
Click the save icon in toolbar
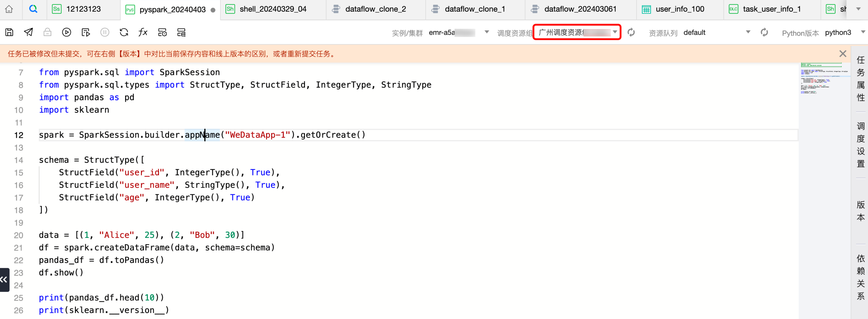tap(10, 32)
